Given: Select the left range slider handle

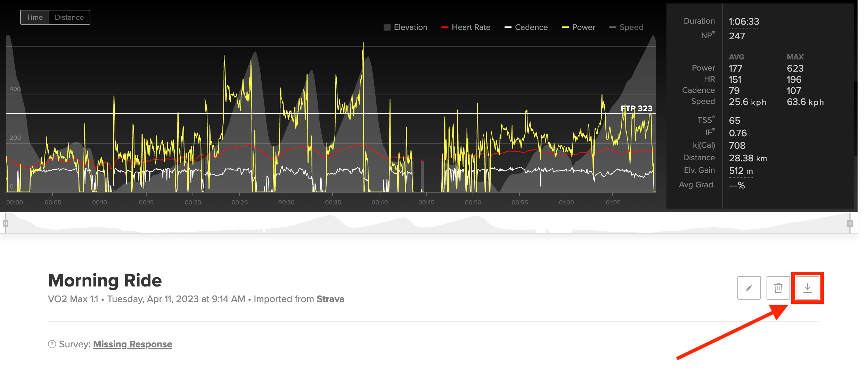Looking at the screenshot, I should (x=5, y=223).
